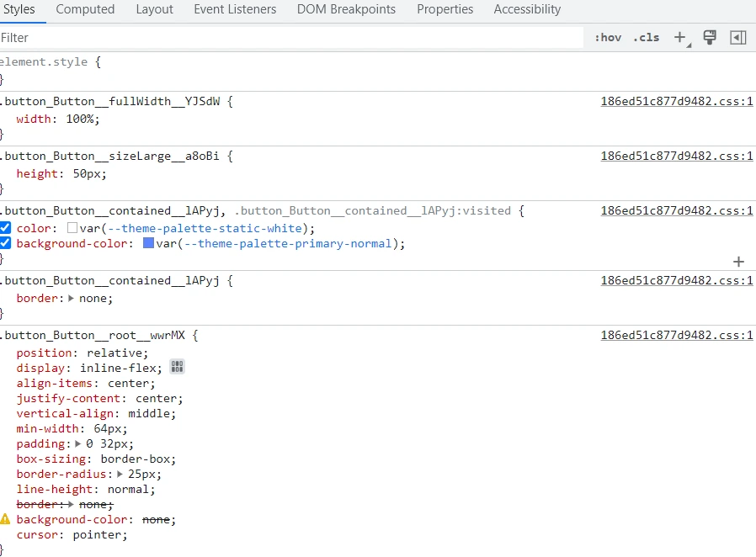The image size is (756, 557).
Task: Toggle the :hov element state button
Action: point(609,38)
